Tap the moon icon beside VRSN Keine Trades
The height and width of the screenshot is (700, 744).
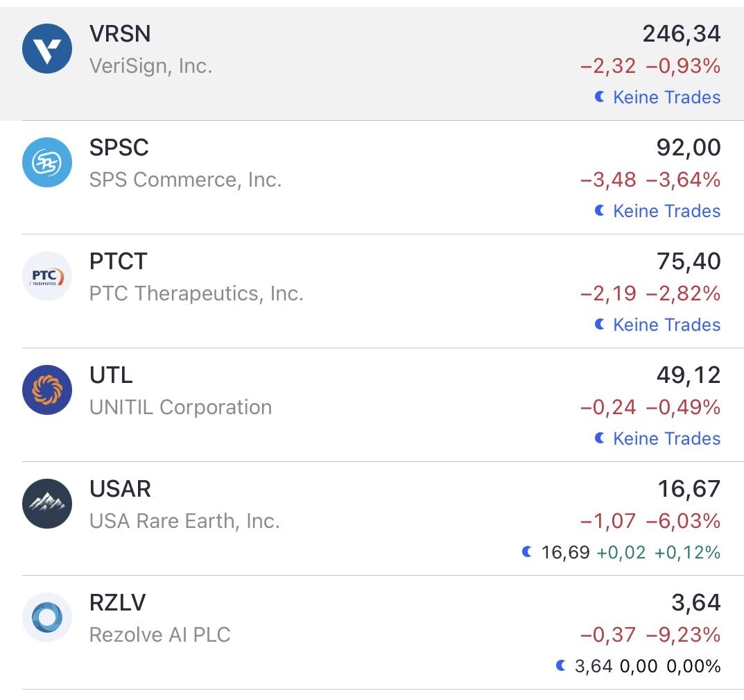(x=600, y=97)
